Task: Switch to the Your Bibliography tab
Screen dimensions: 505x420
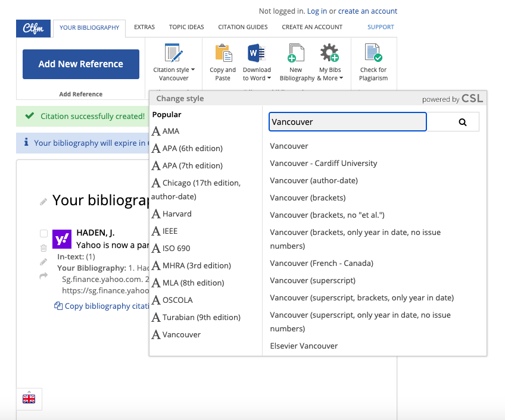Action: (89, 28)
